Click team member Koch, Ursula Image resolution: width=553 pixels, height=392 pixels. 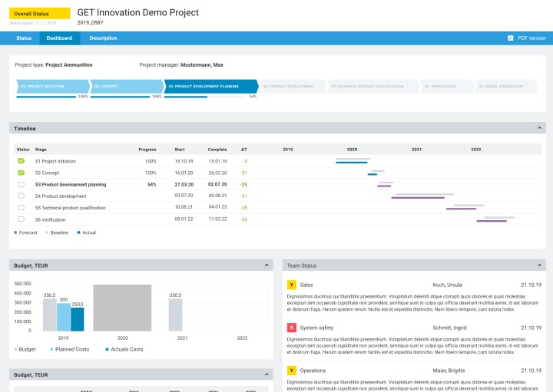point(447,285)
